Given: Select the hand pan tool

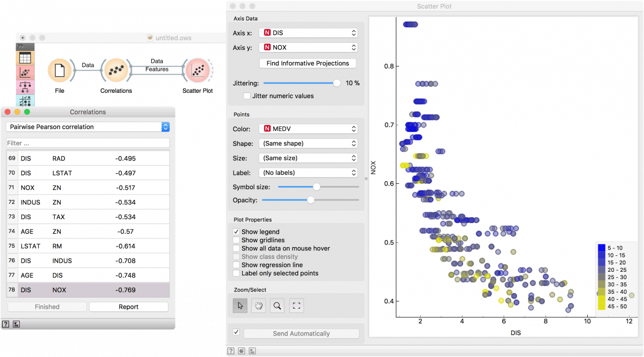Looking at the screenshot, I should (x=258, y=306).
